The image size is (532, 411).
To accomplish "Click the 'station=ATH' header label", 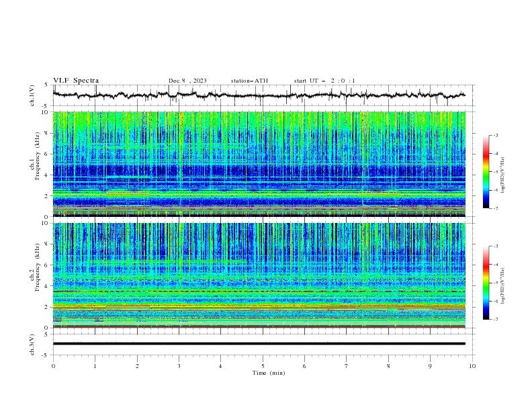I will click(249, 81).
